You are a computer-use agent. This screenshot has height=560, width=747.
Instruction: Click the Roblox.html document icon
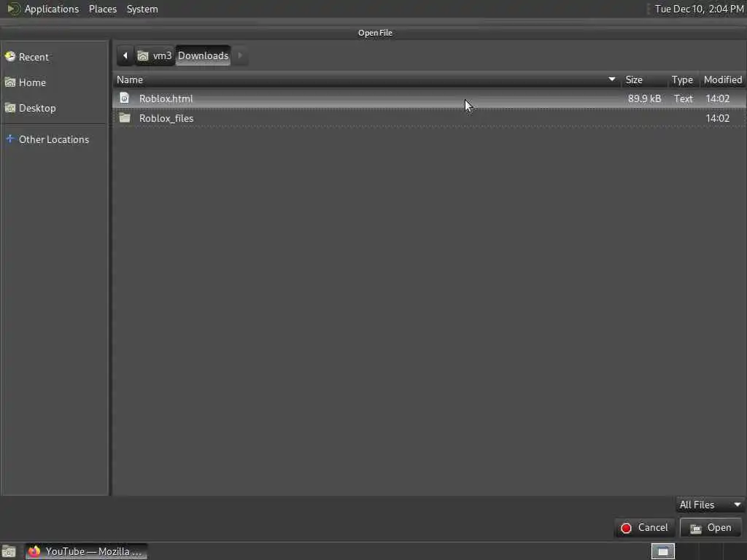point(124,98)
